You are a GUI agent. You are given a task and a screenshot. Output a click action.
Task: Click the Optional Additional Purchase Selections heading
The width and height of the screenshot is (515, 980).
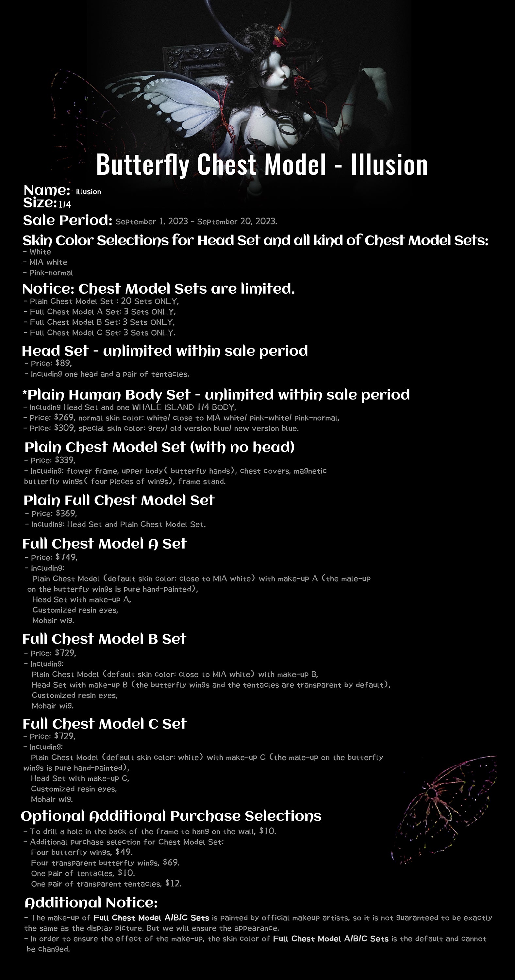[171, 816]
